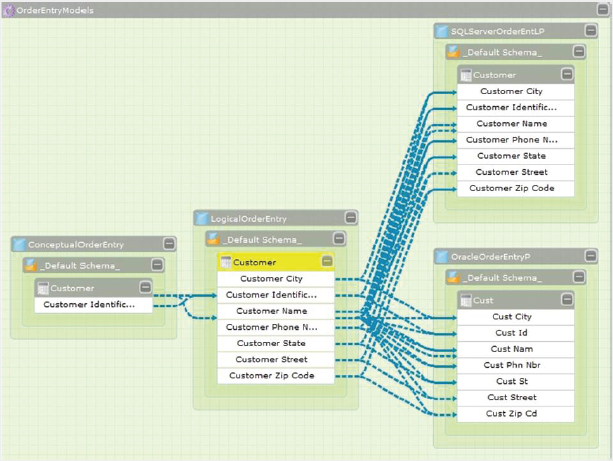The height and width of the screenshot is (461, 613).
Task: Select Customer State in SQLServer Customer table
Action: (x=516, y=156)
